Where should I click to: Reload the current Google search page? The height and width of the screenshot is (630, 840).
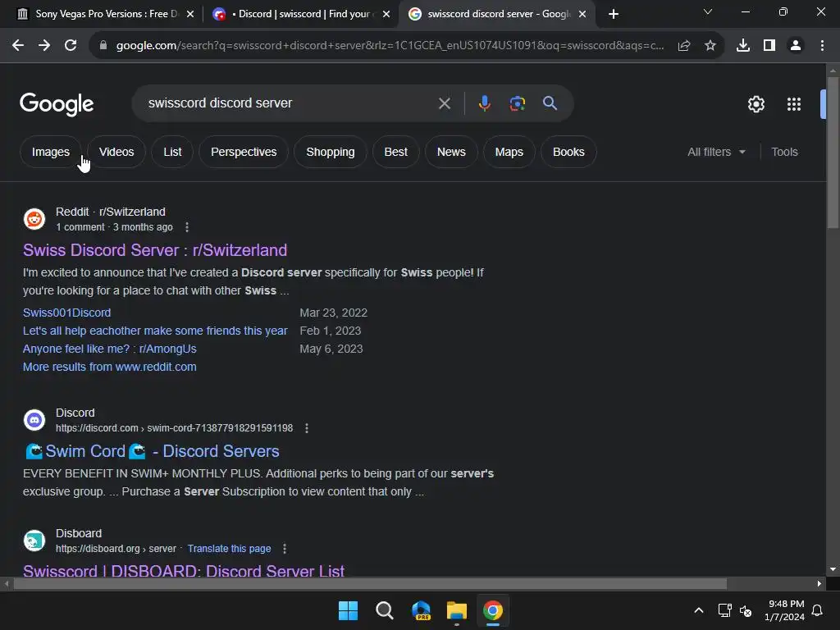click(x=71, y=46)
